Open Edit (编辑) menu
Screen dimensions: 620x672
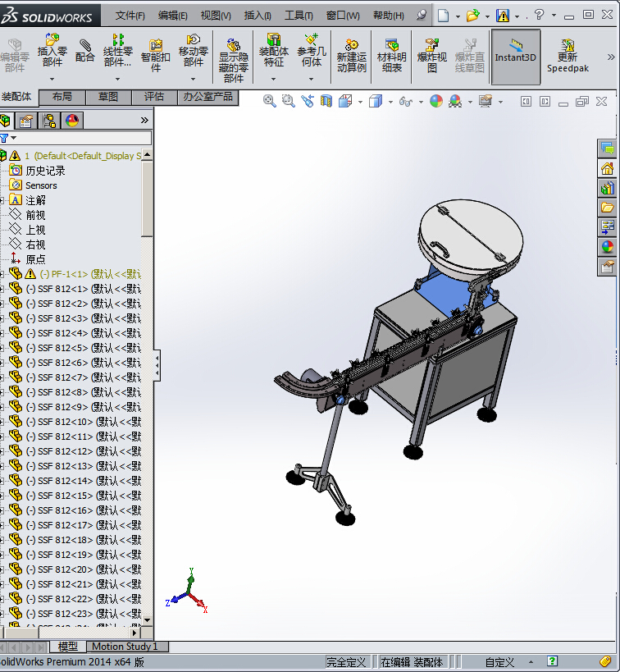172,16
